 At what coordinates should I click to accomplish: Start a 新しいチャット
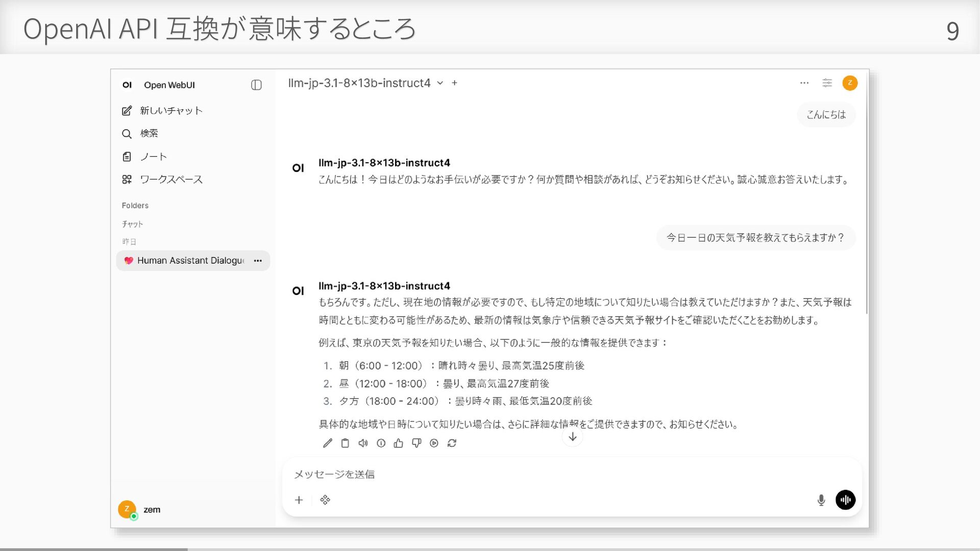pyautogui.click(x=171, y=111)
